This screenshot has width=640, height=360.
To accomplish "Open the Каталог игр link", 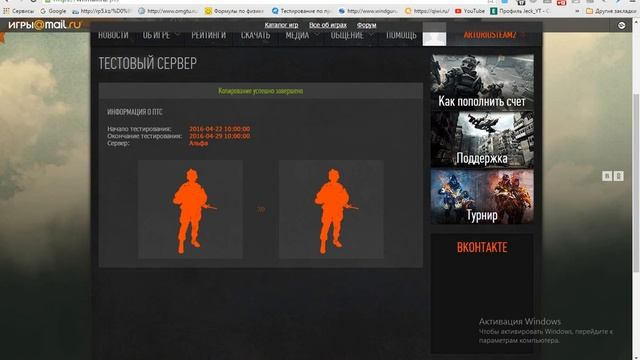I will click(x=281, y=25).
